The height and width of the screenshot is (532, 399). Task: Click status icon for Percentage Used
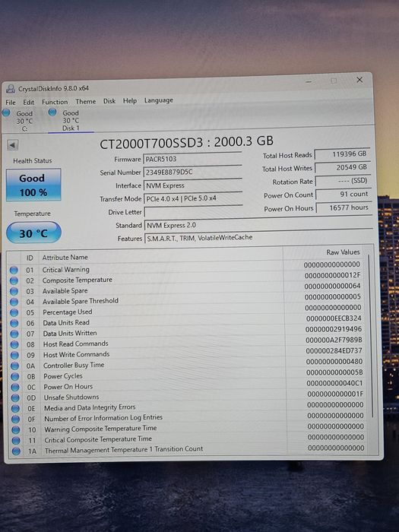click(14, 312)
